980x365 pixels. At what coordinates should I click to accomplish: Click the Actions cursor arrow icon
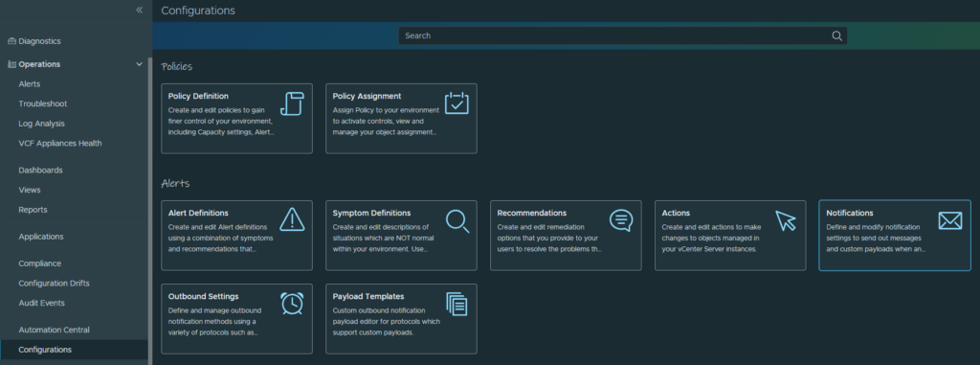[x=786, y=220]
